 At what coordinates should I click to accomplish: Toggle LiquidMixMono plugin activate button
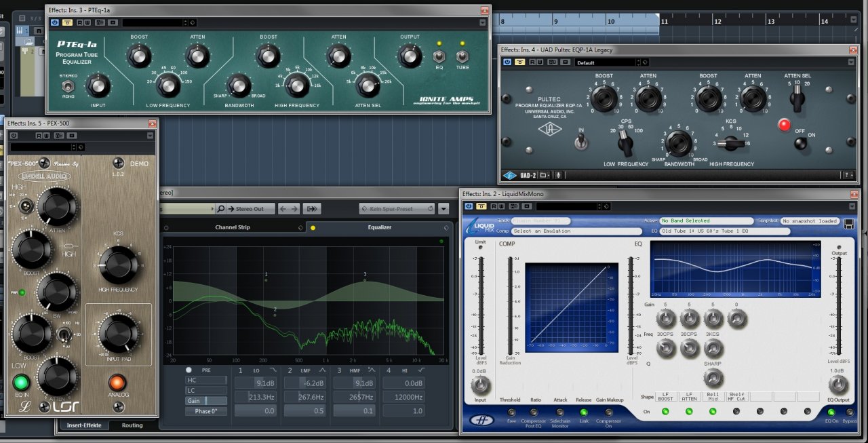click(468, 206)
